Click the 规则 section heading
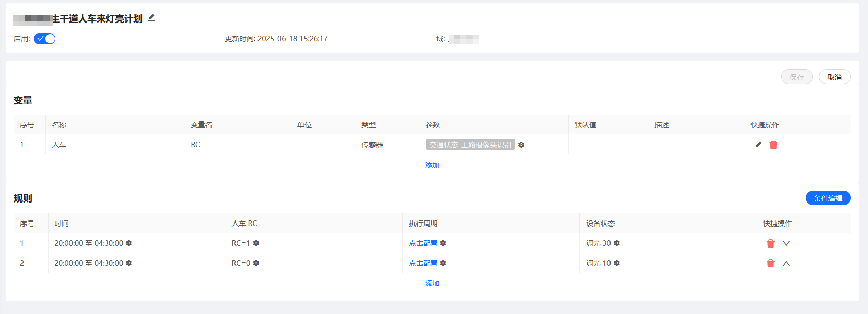 click(x=23, y=198)
